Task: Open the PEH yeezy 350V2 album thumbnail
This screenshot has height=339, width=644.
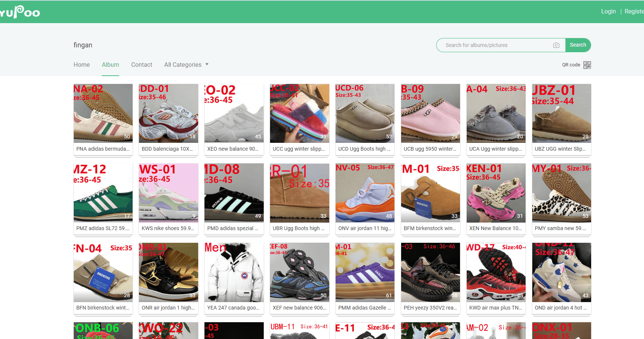Action: 431,272
